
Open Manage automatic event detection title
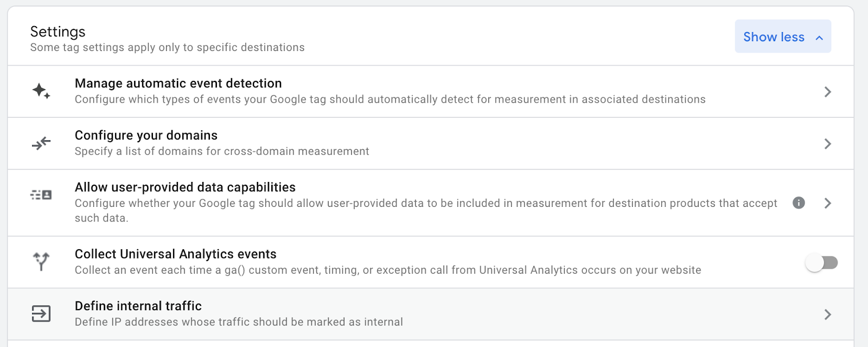click(x=178, y=84)
